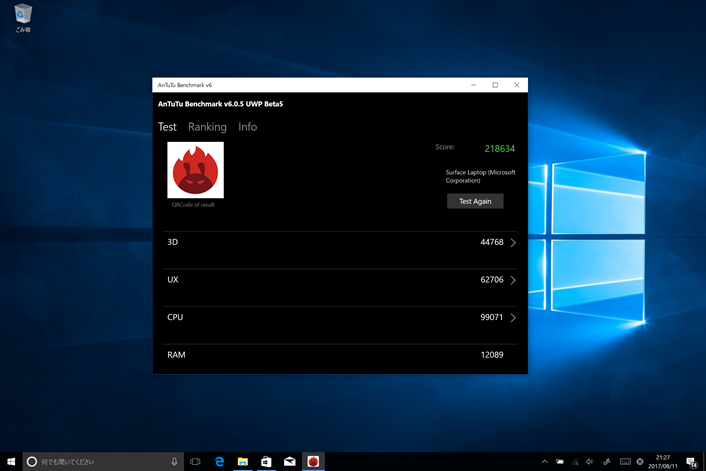Click the AnTuTu flame logo QR code image

pyautogui.click(x=195, y=170)
